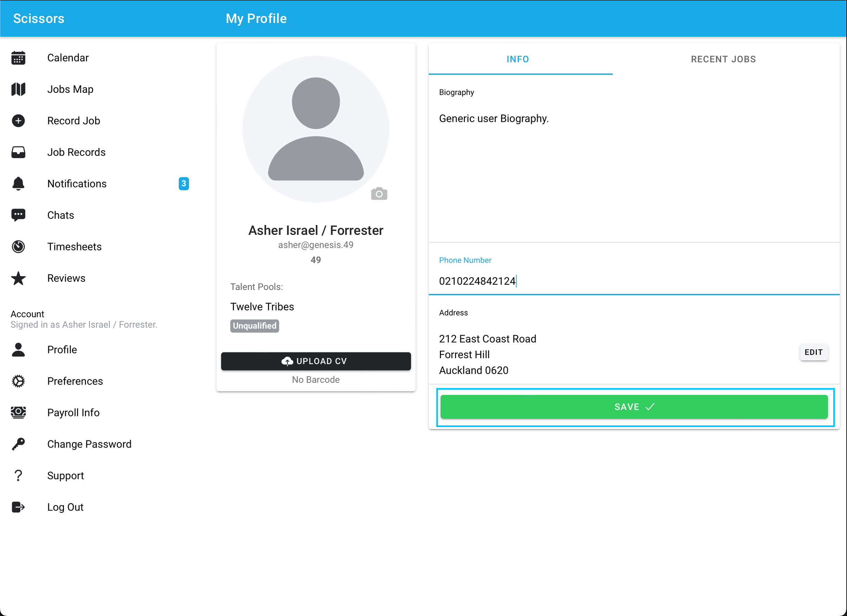Click the Upload CV button
This screenshot has width=847, height=616.
tap(316, 361)
